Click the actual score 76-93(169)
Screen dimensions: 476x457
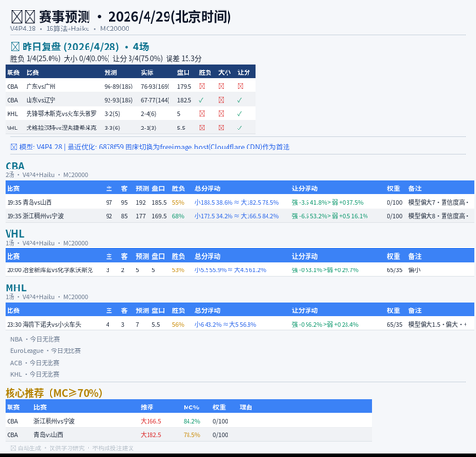[155, 87]
